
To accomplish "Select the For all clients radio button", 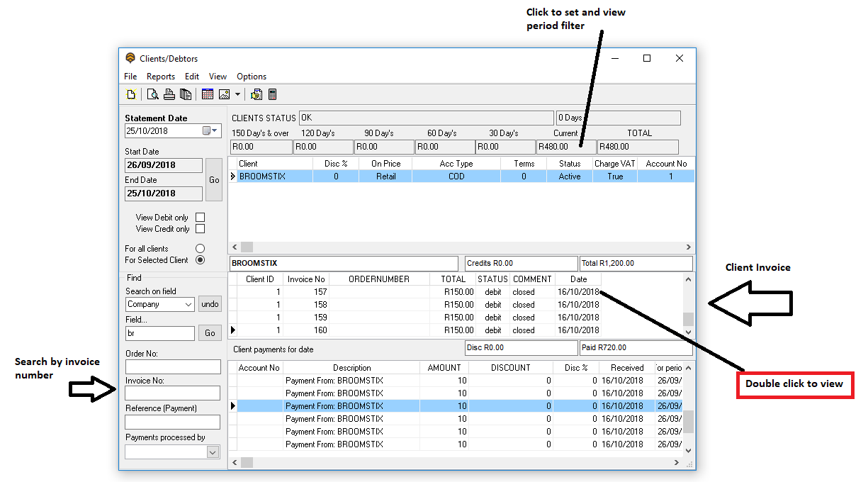I will coord(200,249).
